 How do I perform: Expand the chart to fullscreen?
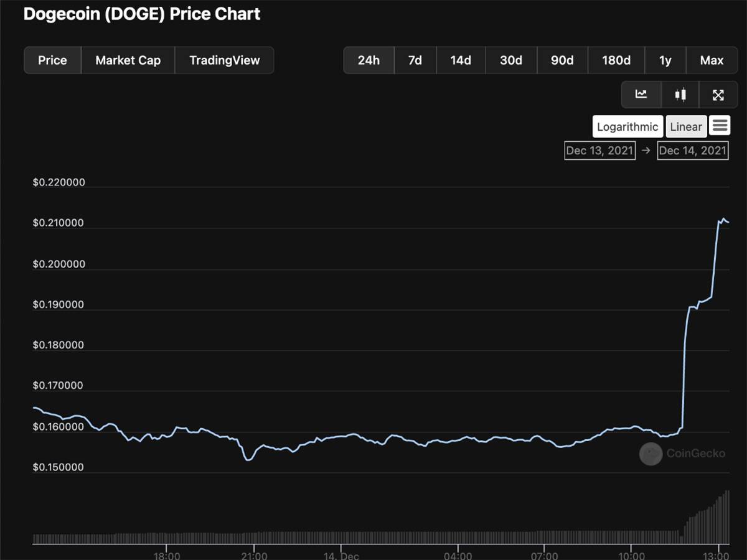pyautogui.click(x=719, y=95)
